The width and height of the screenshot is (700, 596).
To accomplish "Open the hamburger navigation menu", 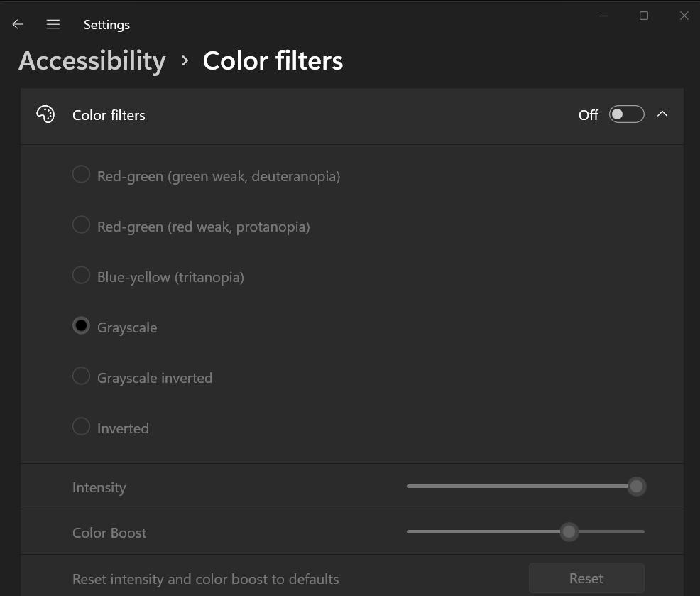I will click(53, 23).
